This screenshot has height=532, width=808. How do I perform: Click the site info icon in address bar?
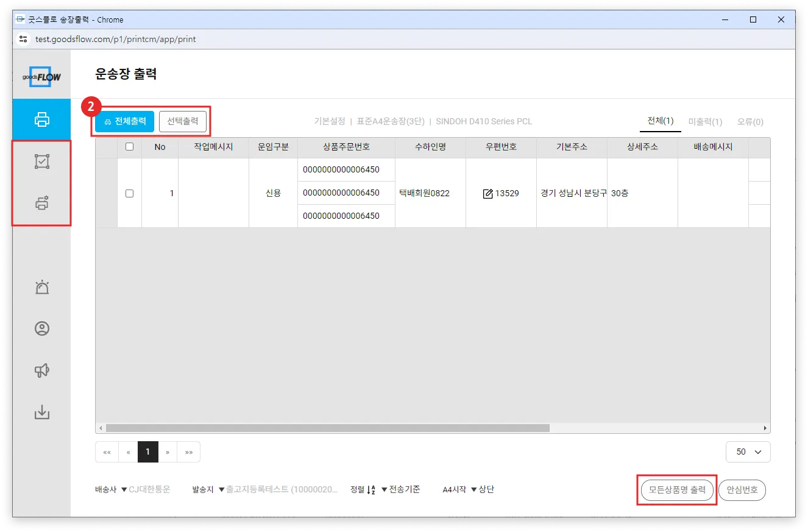click(x=24, y=39)
